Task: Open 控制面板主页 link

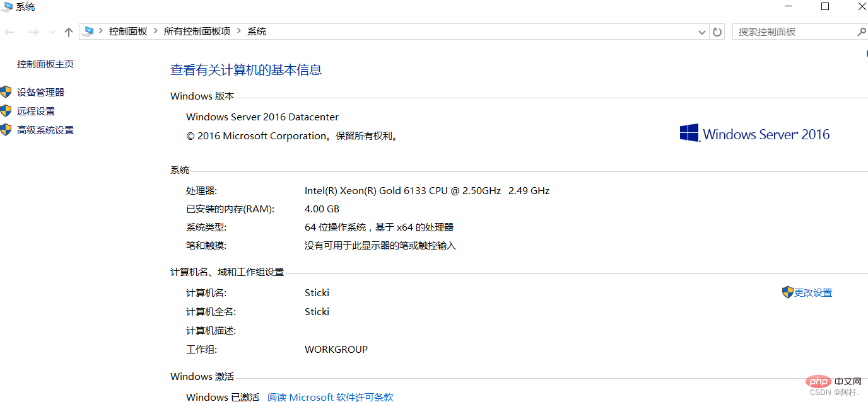Action: click(45, 64)
